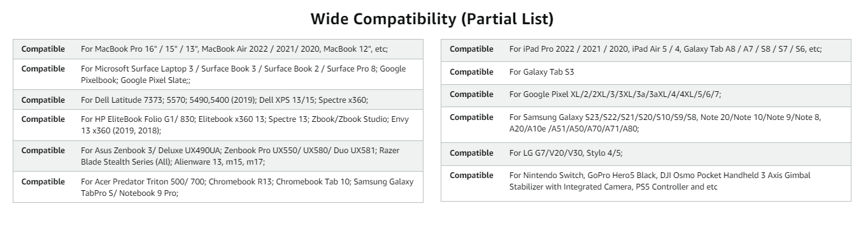Image resolution: width=868 pixels, height=231 pixels.
Task: Click Compatible label beside Galaxy Tab S3
Action: pos(471,72)
